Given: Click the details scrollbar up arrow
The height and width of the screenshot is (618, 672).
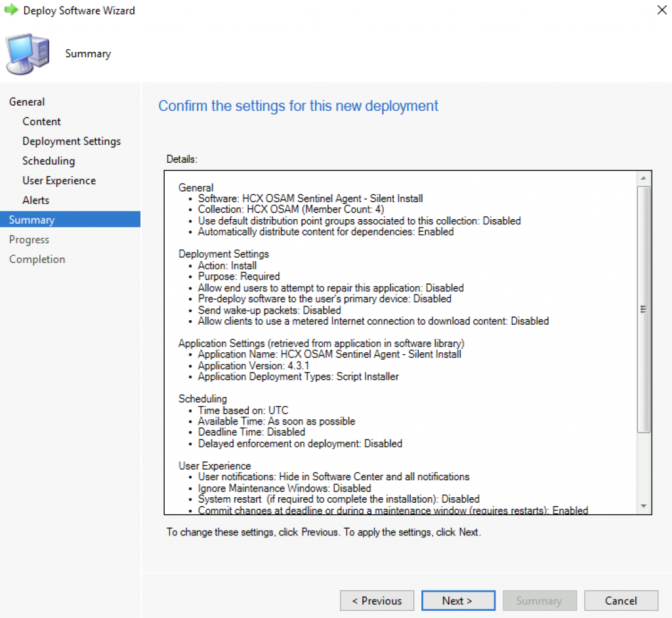Looking at the screenshot, I should pyautogui.click(x=643, y=178).
